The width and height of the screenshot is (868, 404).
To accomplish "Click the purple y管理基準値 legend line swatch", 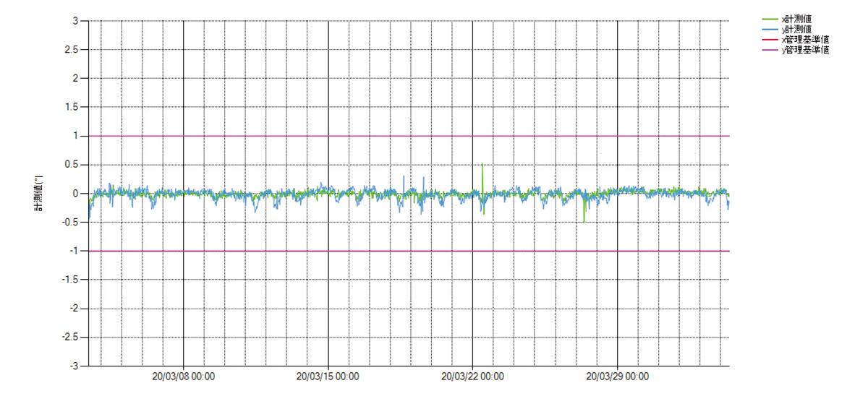I will tap(770, 51).
